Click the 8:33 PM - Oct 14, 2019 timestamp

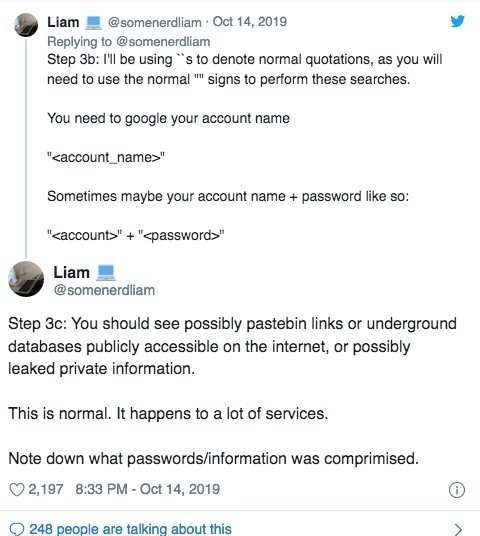(x=147, y=489)
